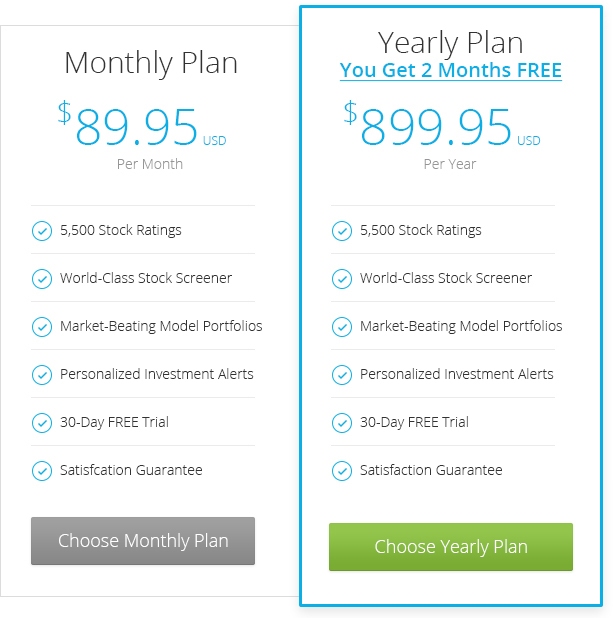Click checkmark icon beside Yearly Satisfaction Guarantee
Screen dimensions: 614x618
342,471
